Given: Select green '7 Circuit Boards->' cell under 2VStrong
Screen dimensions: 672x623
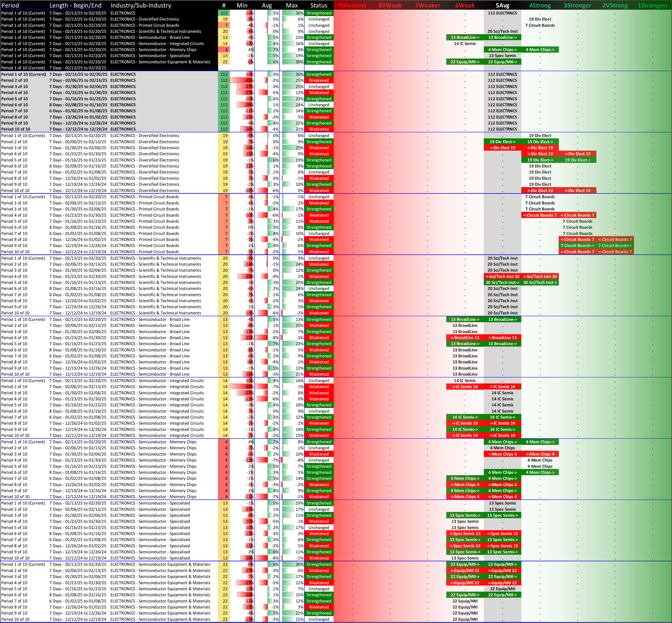Looking at the screenshot, I should coord(615,246).
